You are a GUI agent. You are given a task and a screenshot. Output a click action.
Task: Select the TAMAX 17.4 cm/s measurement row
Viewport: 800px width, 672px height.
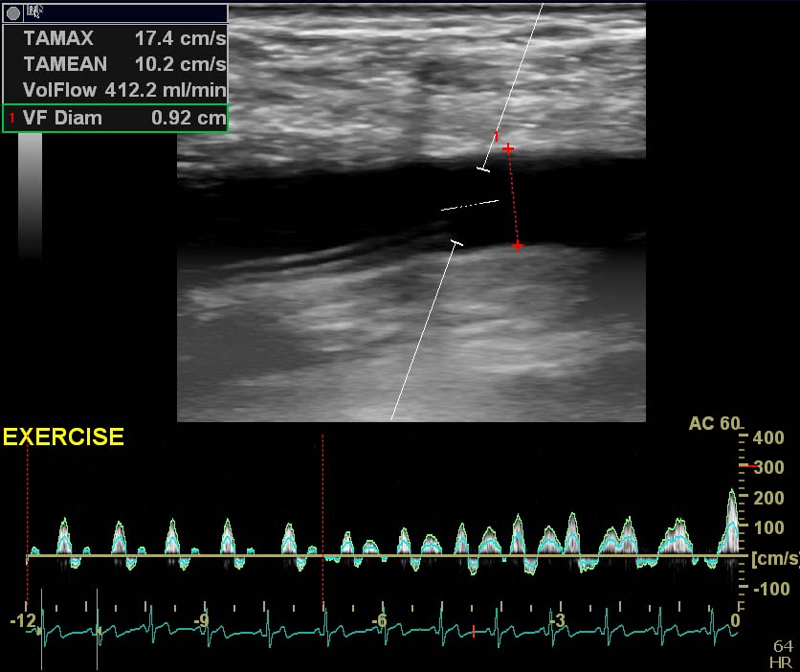(115, 38)
